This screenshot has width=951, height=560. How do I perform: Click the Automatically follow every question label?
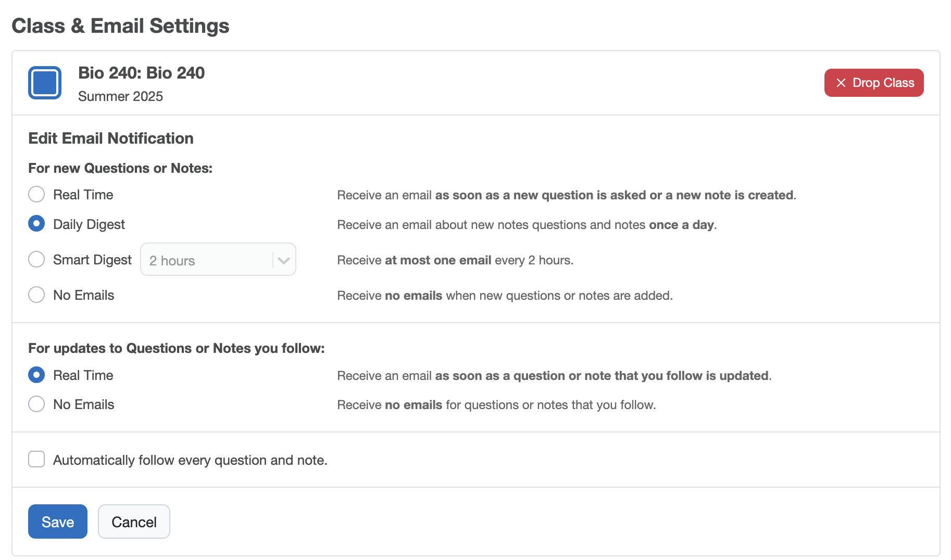coord(190,460)
